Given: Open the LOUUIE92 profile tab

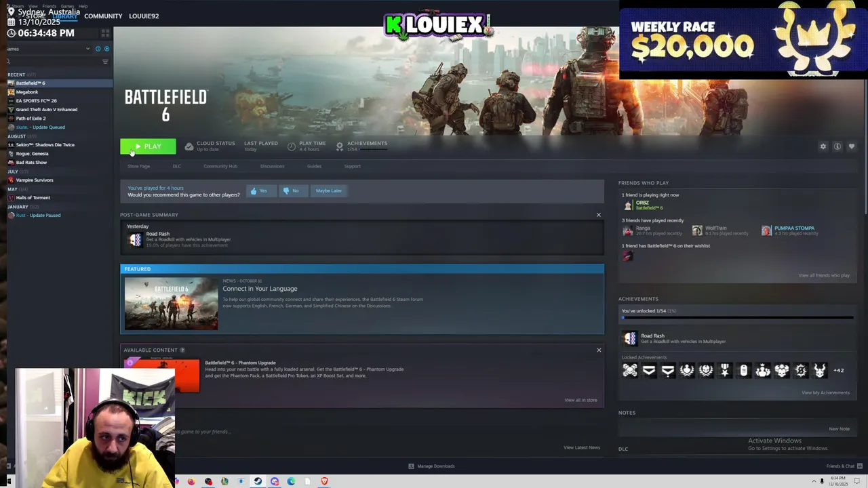Looking at the screenshot, I should coord(144,16).
